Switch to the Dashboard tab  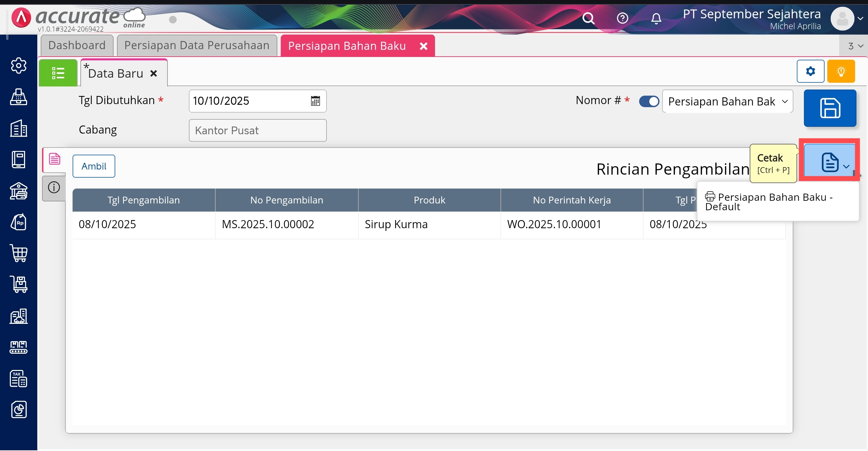(77, 45)
